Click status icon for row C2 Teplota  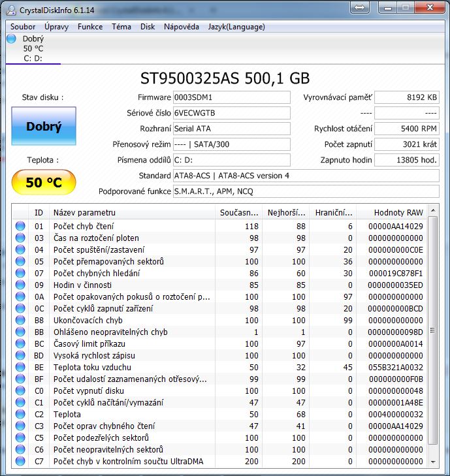click(x=20, y=415)
